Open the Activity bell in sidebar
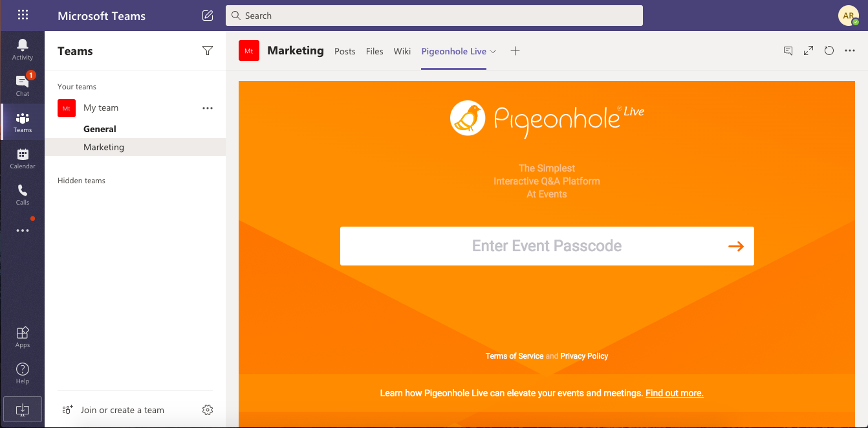This screenshot has height=428, width=868. [23, 49]
